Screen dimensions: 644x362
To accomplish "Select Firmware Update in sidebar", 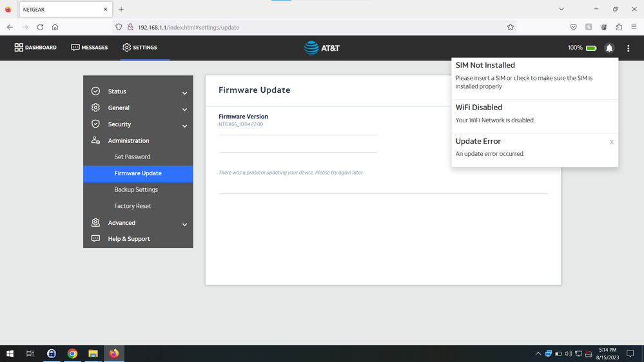I will click(138, 174).
